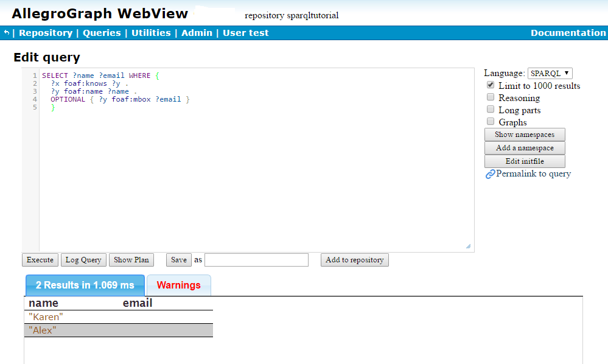Enable the Graphs checkbox
The image size is (608, 364).
(x=491, y=121)
